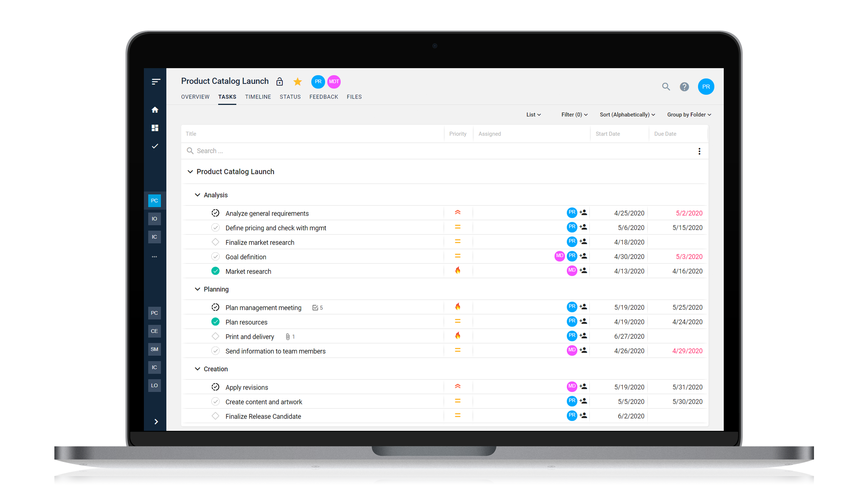Toggle the favorite star for the project
The image size is (868, 499).
(298, 82)
